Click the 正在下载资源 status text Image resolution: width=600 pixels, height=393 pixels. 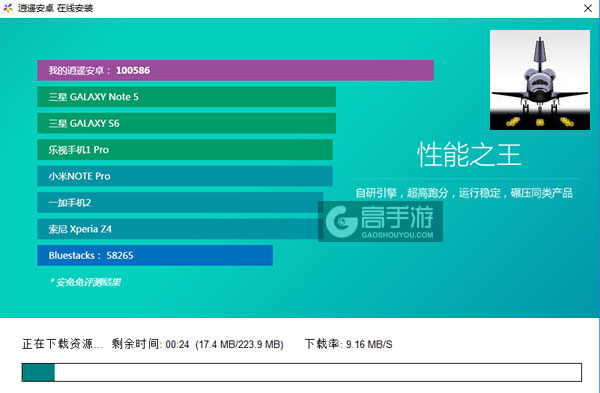coord(62,344)
